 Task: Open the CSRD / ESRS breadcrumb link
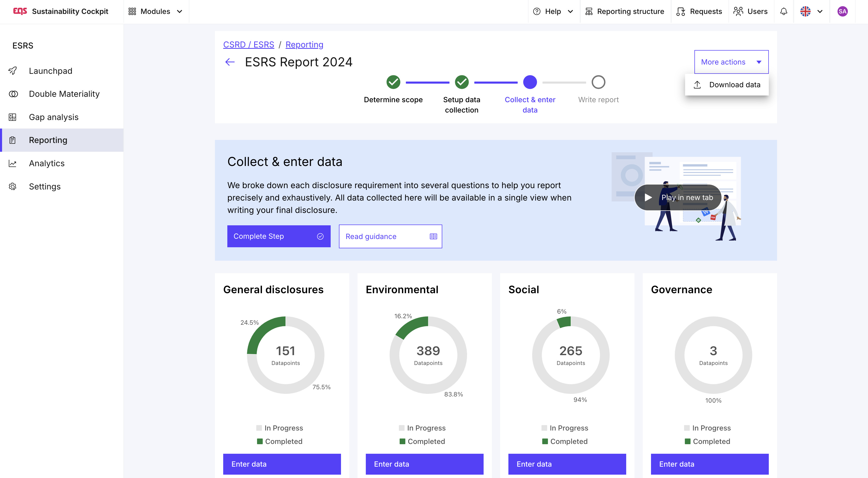[x=248, y=44]
